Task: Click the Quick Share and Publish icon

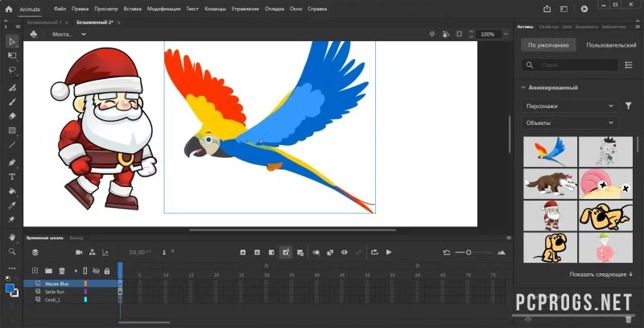Action: coord(547,9)
